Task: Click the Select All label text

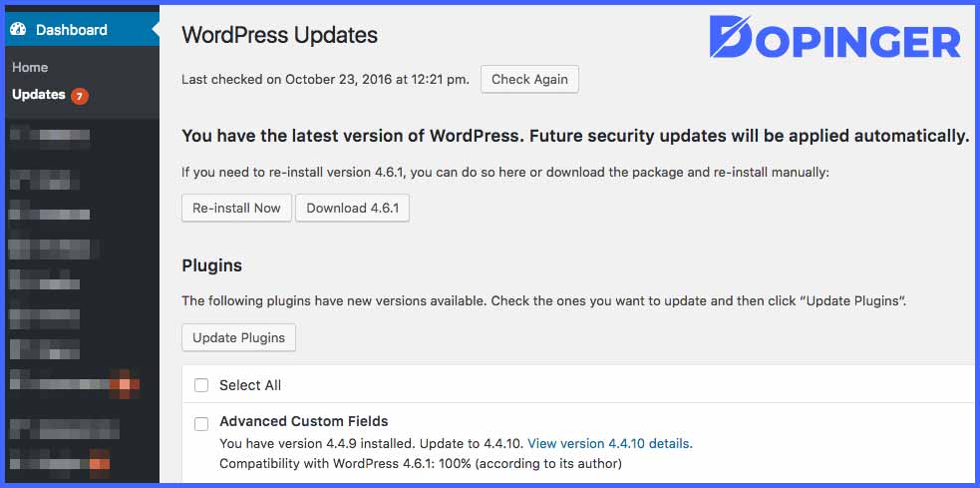Action: [250, 385]
